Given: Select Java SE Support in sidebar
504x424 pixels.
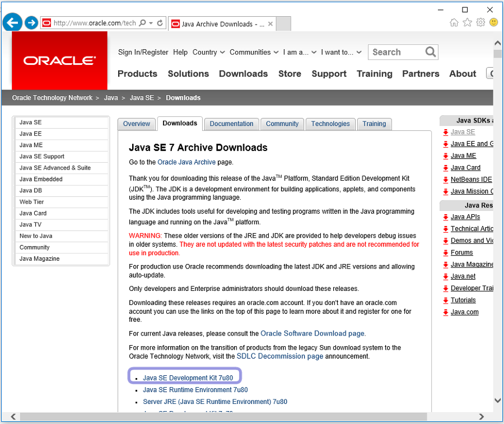Looking at the screenshot, I should 61,156.
